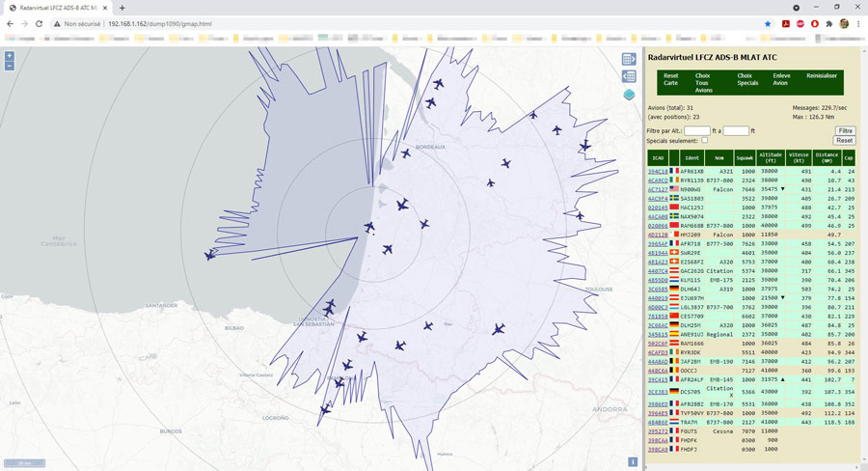
Task: Click the Filtre button
Action: point(845,130)
